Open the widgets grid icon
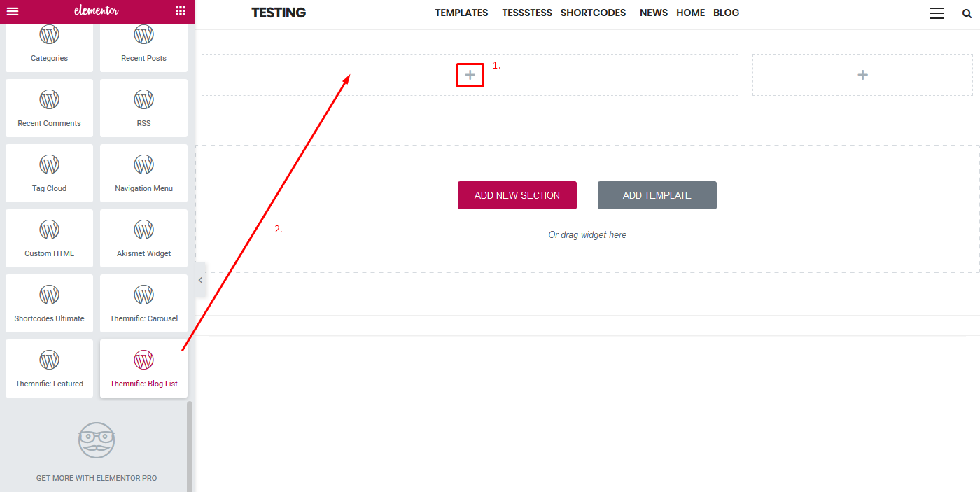This screenshot has width=980, height=492. tap(181, 11)
